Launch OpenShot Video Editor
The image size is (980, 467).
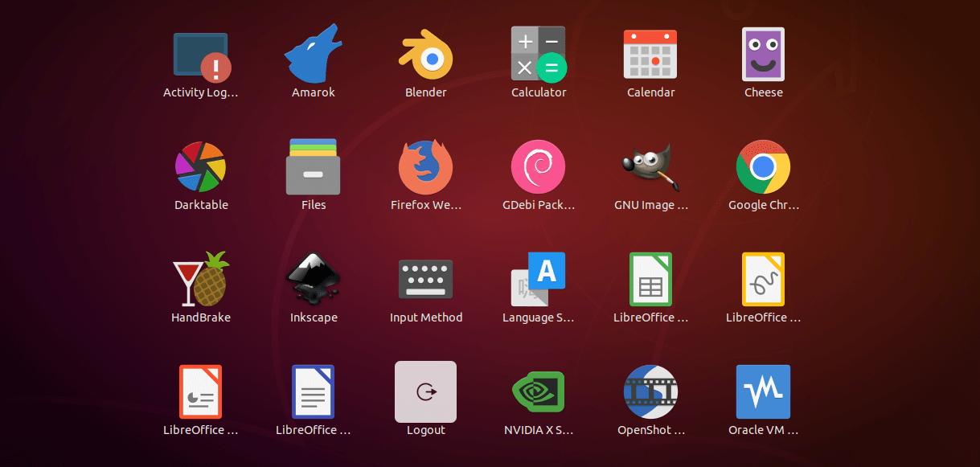click(x=650, y=391)
